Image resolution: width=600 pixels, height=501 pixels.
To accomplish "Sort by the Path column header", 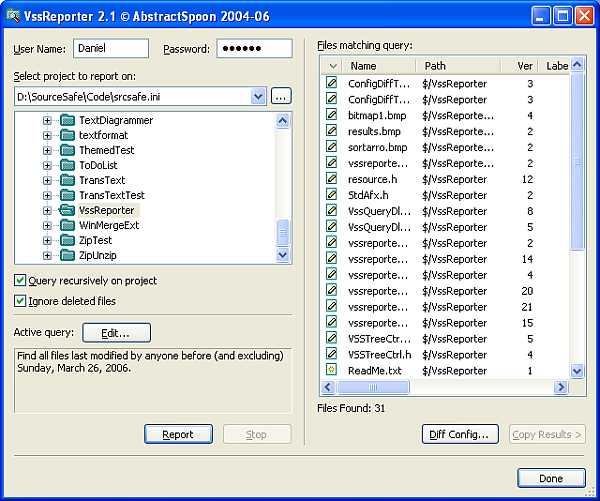I will 458,66.
